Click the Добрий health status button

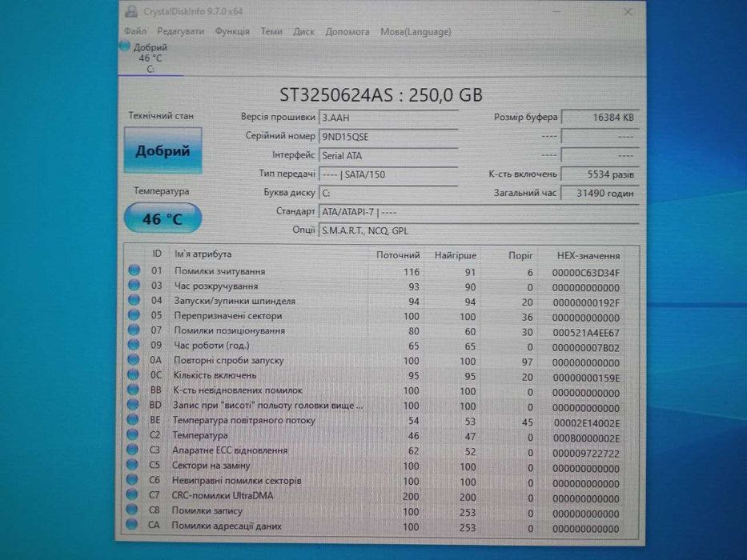point(163,150)
